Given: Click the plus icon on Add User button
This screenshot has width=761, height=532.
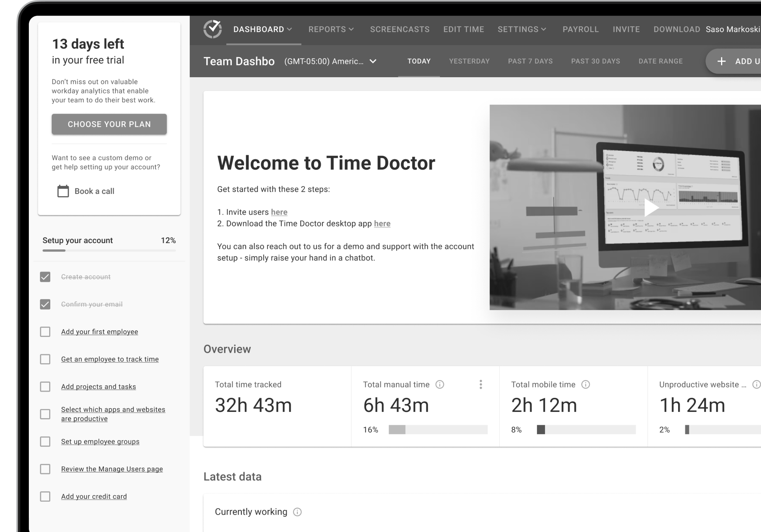Looking at the screenshot, I should pos(721,61).
